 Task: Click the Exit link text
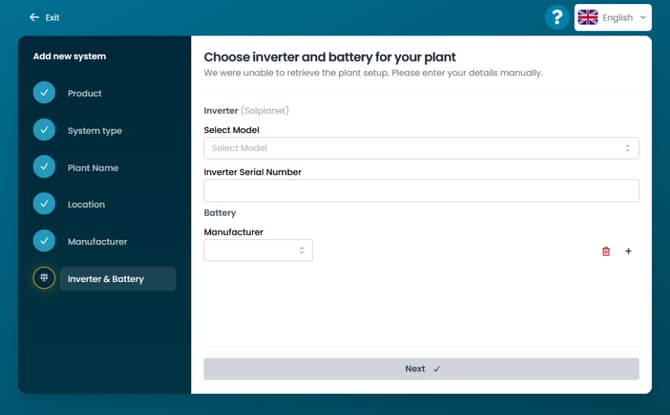click(53, 18)
